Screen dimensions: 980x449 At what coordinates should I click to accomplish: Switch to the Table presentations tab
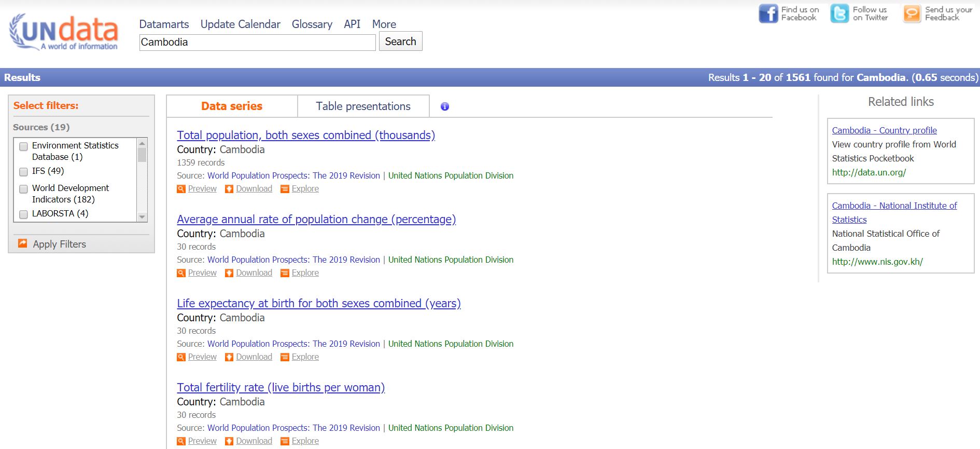[363, 106]
